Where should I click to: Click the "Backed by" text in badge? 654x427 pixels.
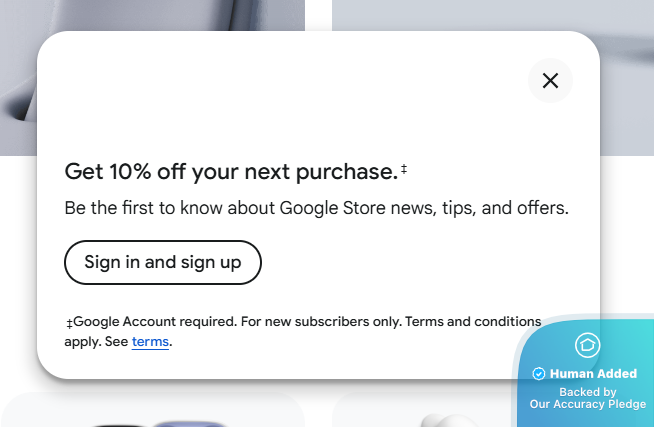tap(587, 392)
